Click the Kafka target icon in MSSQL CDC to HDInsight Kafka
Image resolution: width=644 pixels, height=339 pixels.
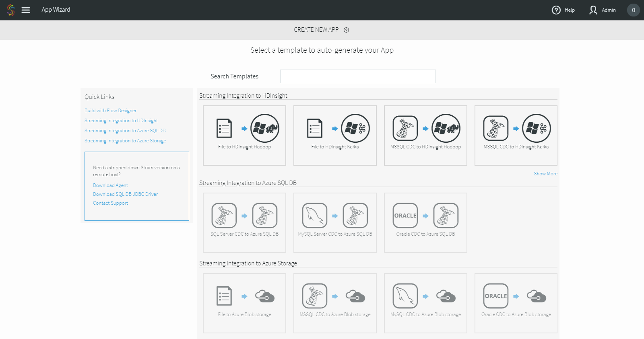(537, 128)
